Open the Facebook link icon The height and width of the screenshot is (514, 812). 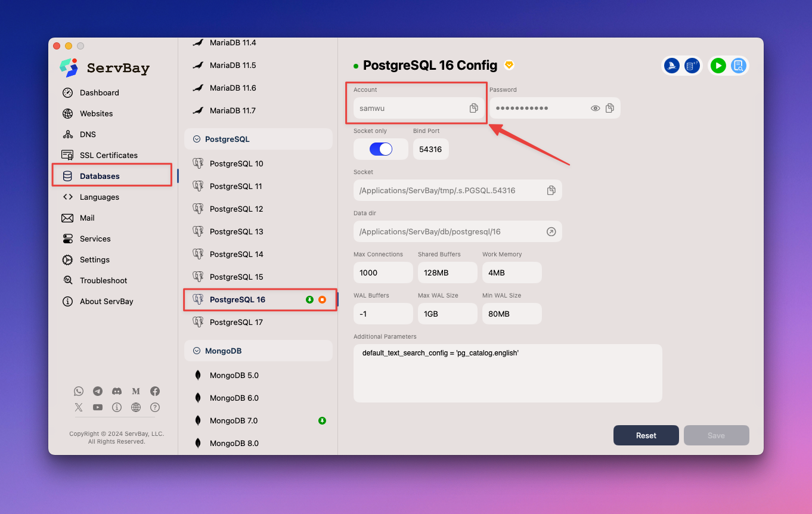click(x=155, y=391)
